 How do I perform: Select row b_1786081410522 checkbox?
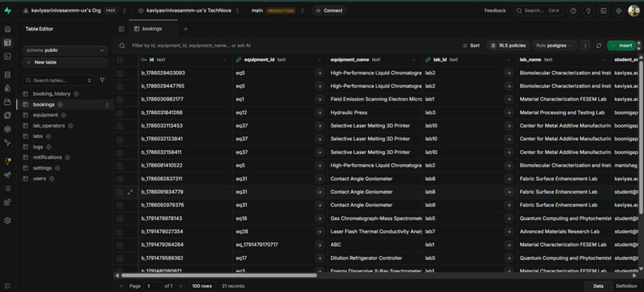(120, 166)
